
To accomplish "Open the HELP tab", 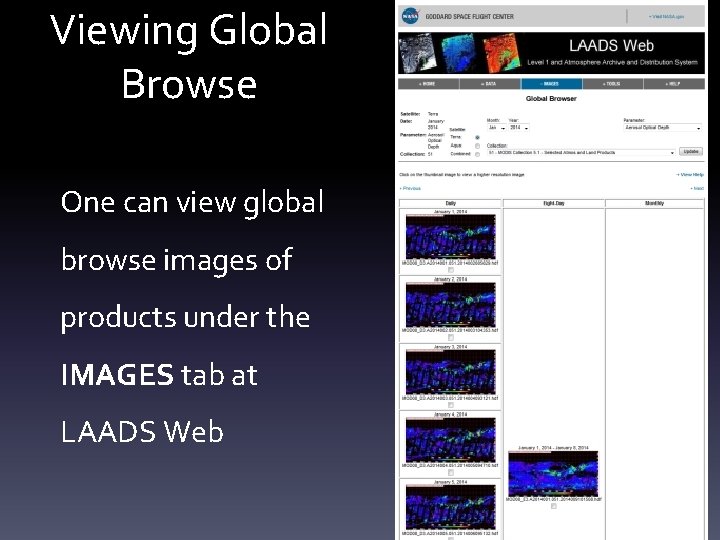I will click(x=674, y=84).
